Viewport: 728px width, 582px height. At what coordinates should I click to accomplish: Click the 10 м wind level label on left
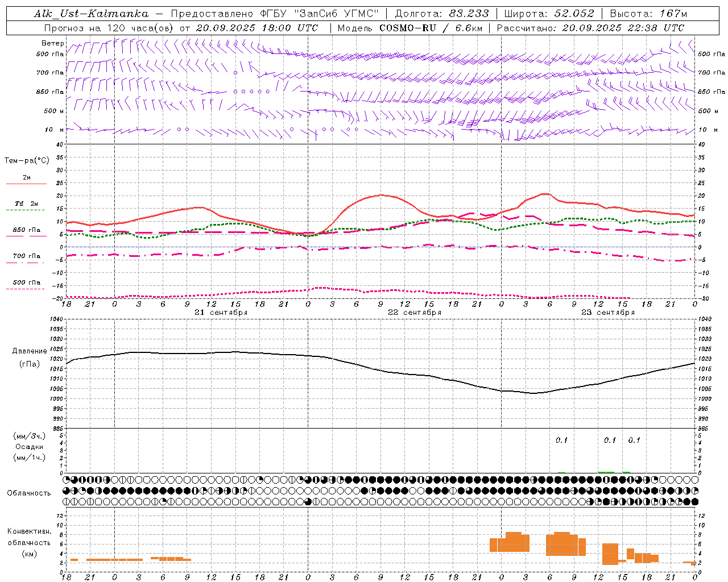coord(55,130)
